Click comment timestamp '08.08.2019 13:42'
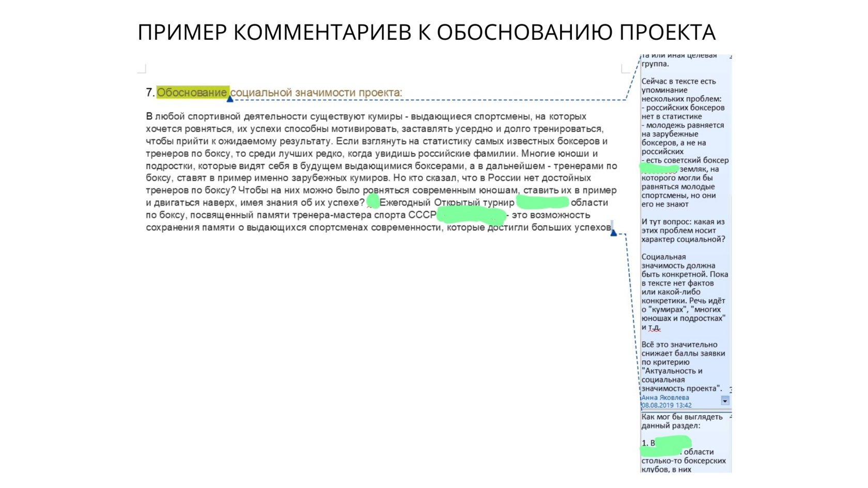 [x=666, y=405]
